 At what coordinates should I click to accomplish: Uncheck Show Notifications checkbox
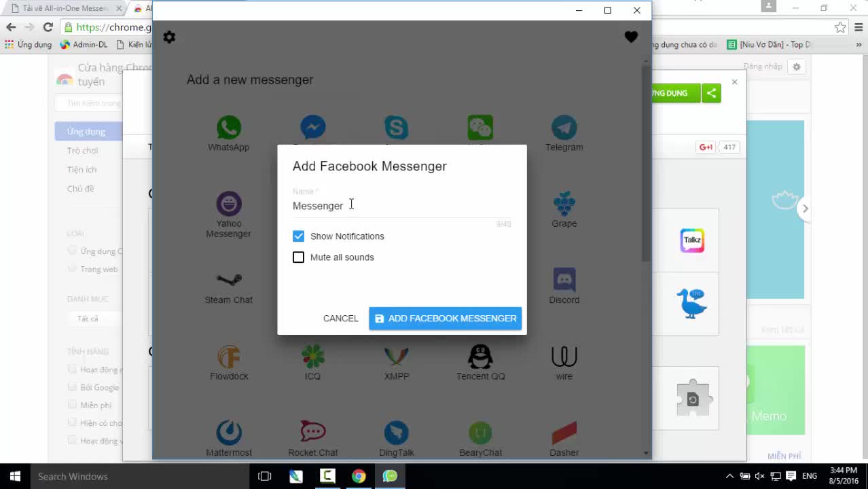pyautogui.click(x=298, y=236)
